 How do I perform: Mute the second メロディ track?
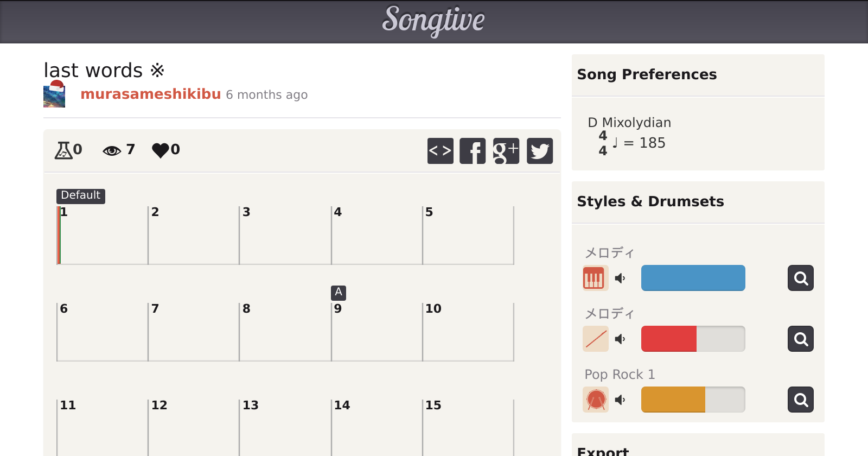coord(620,339)
